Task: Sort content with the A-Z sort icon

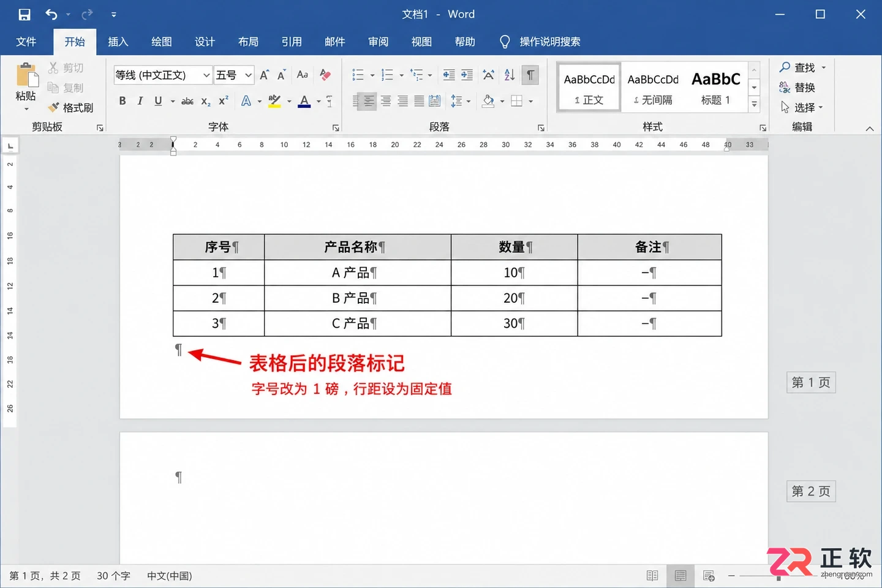Action: click(510, 75)
